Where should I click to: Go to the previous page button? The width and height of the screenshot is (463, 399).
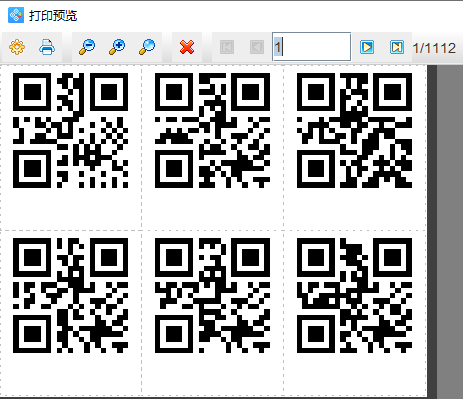click(257, 47)
